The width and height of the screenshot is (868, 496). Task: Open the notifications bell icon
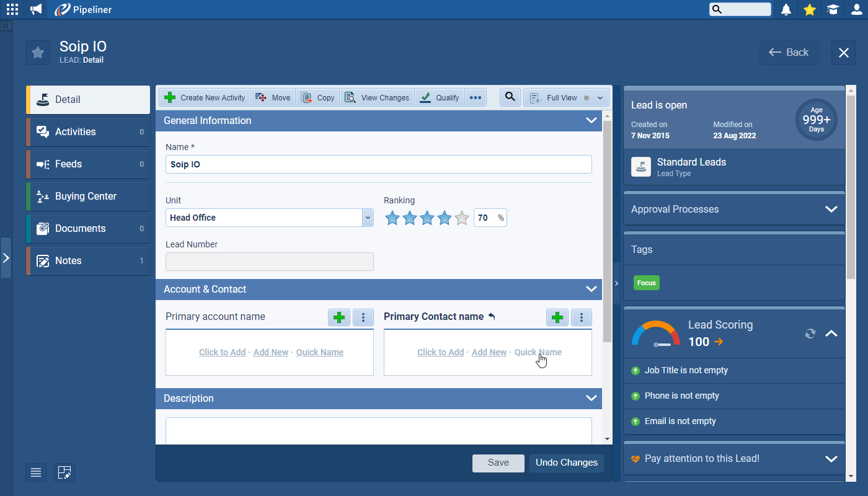tap(786, 9)
